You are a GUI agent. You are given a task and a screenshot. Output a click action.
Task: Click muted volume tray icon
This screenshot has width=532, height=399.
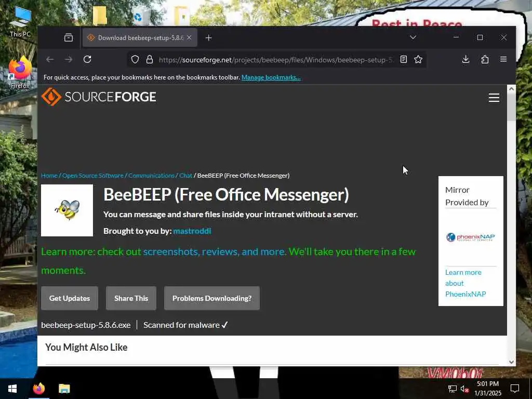(x=464, y=389)
